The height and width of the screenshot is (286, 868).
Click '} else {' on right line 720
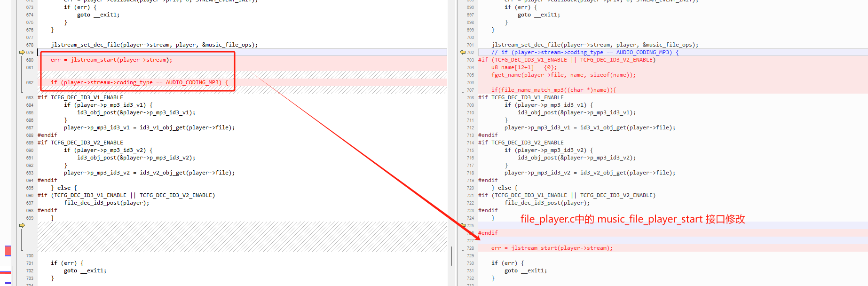[x=505, y=188]
